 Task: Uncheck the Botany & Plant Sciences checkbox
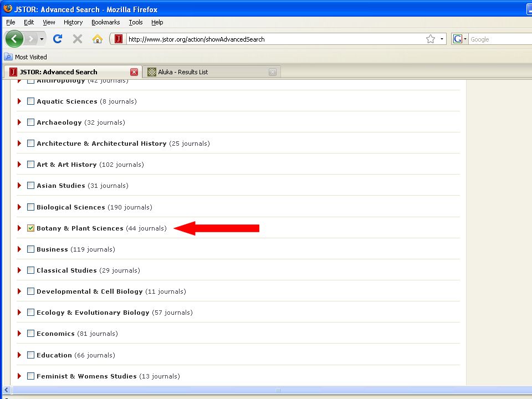pos(30,228)
